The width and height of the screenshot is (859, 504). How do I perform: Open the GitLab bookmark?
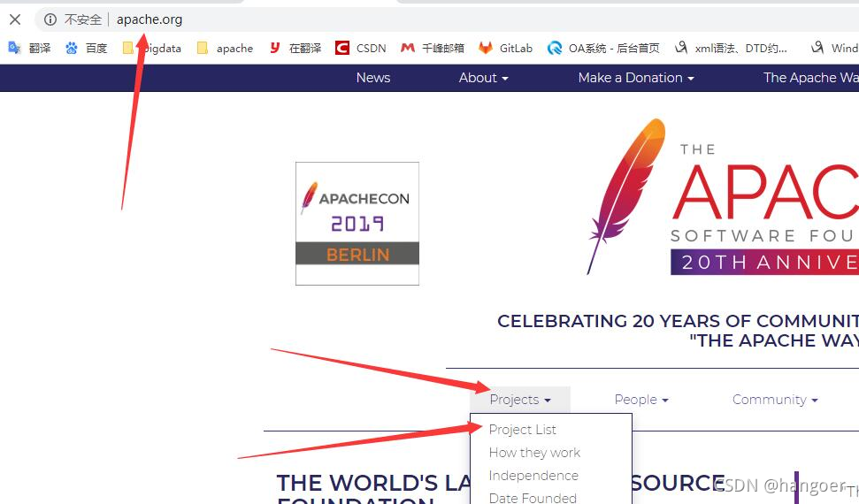pos(506,49)
